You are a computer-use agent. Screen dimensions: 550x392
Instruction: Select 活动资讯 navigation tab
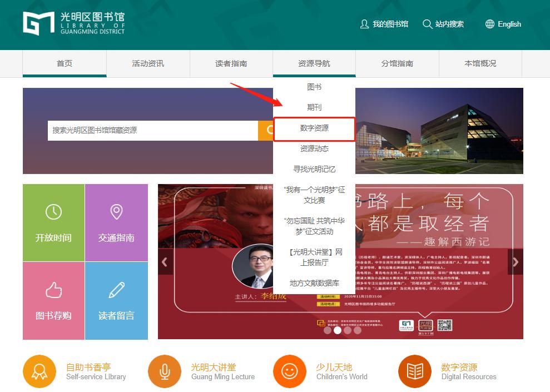pyautogui.click(x=148, y=63)
